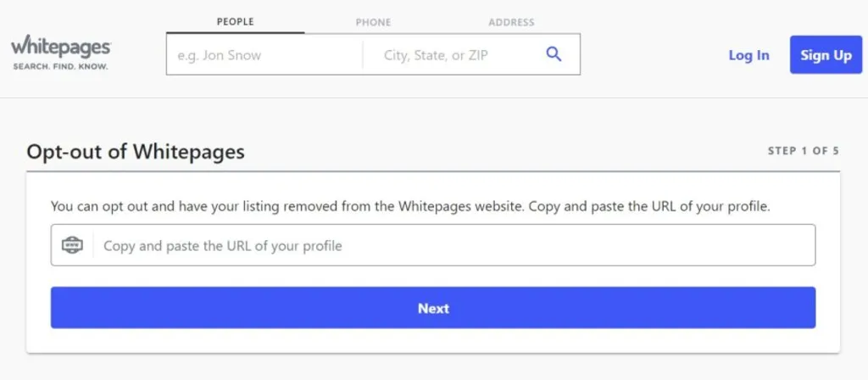Click the 'STEP 1 OF 5' indicator
Viewport: 868px width, 380px height.
tap(803, 151)
